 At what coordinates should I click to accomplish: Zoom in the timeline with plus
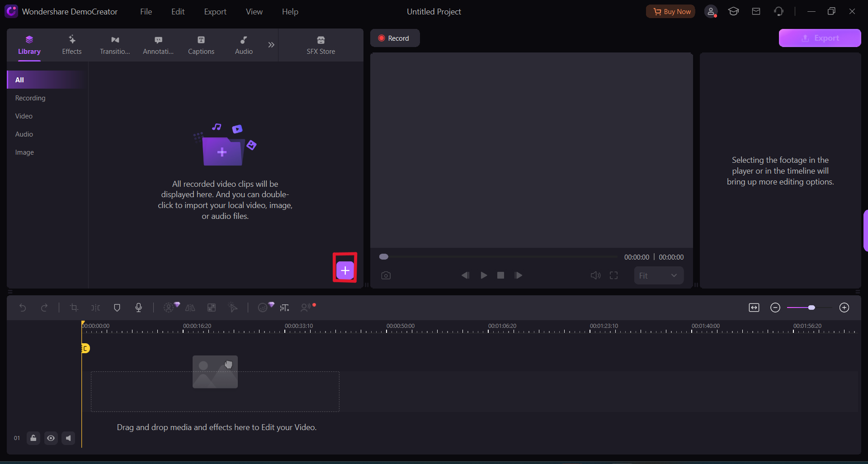coord(844,308)
